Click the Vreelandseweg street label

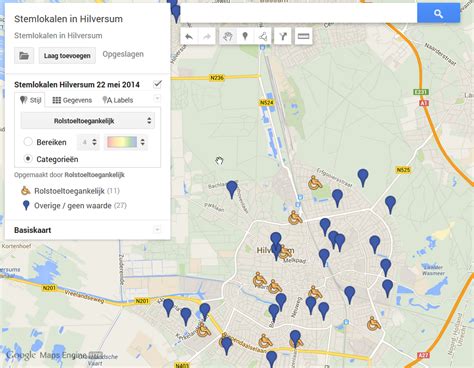84,296
